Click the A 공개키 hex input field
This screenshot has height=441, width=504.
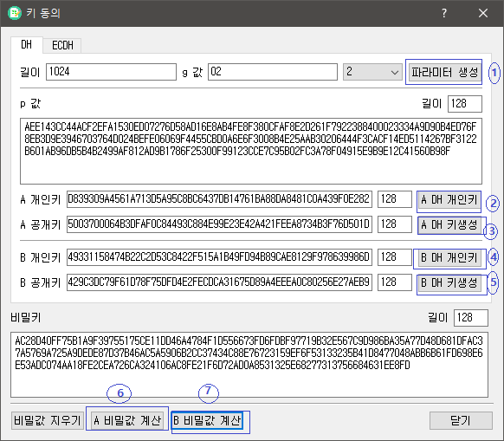(219, 224)
